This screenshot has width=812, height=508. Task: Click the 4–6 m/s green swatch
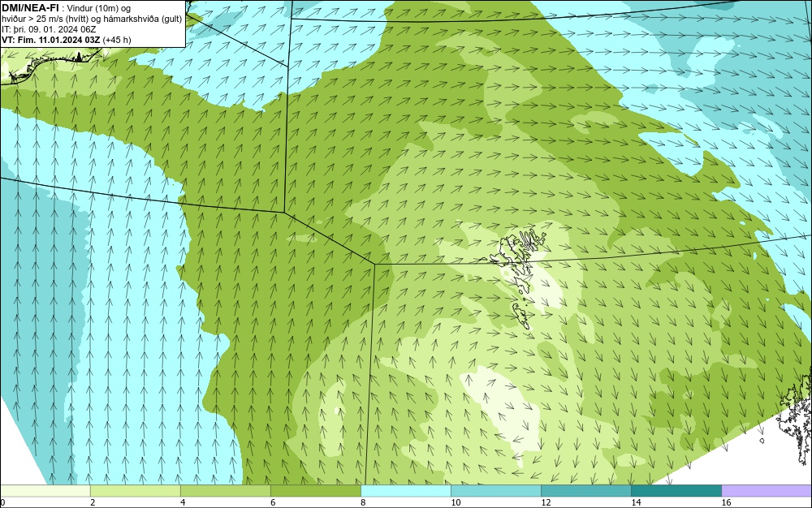[225, 490]
